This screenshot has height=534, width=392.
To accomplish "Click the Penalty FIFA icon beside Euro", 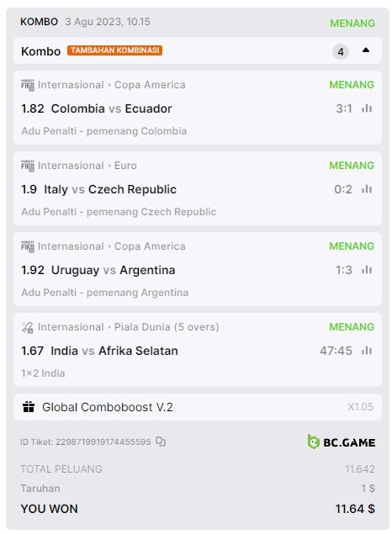I will point(28,166).
